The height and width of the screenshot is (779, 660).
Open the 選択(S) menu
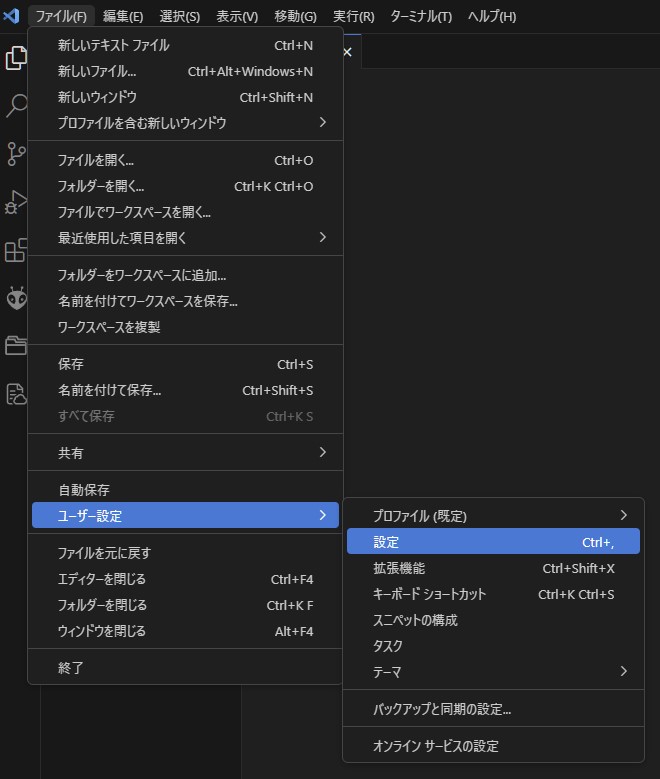pyautogui.click(x=179, y=16)
